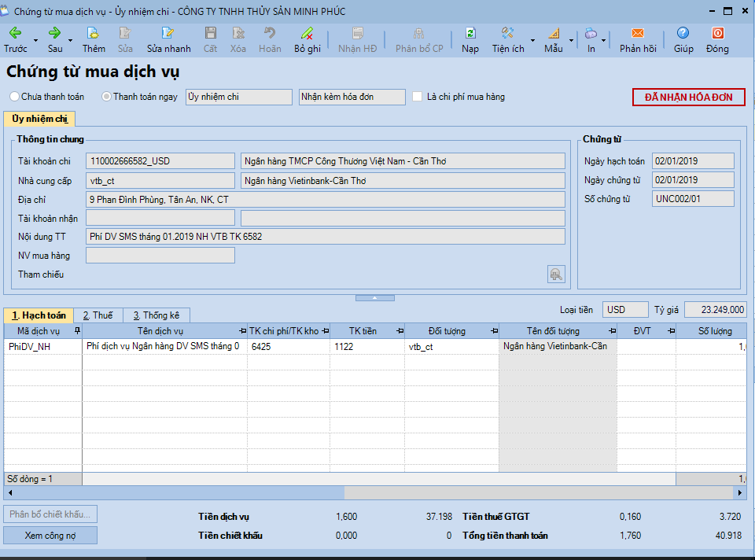Click the Sửa (edit) toolbar icon
Viewport: 755px width, 560px height.
tap(125, 33)
